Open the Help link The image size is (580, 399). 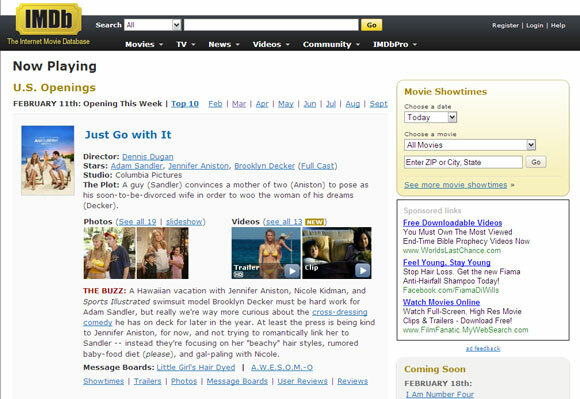point(558,26)
